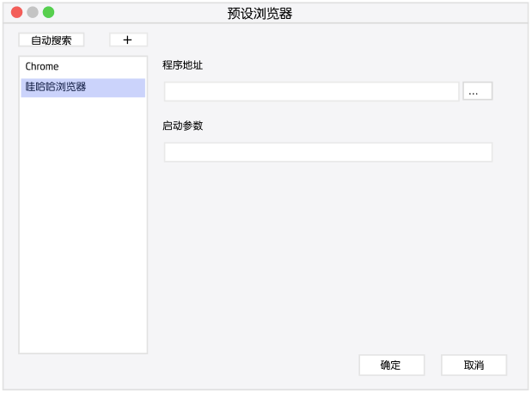The image size is (532, 393).
Task: Click the 自动搜索 button
Action: point(52,40)
